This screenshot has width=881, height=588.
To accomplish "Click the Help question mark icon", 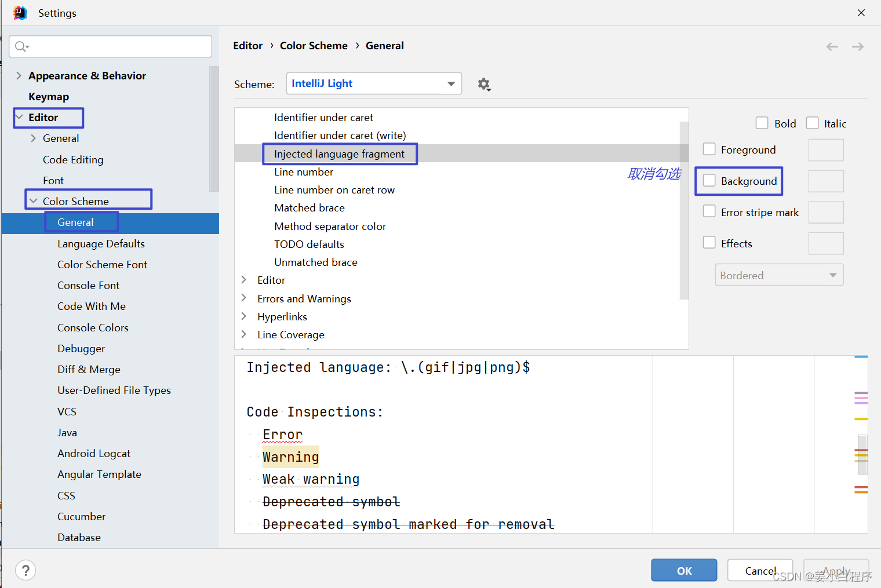I will [x=26, y=570].
